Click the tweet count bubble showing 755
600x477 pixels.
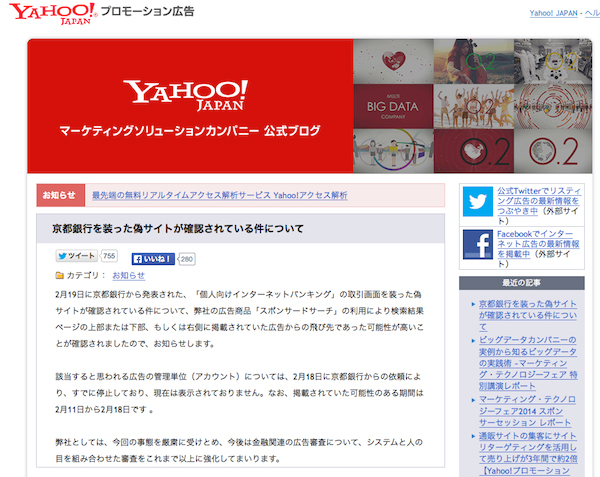(x=110, y=257)
